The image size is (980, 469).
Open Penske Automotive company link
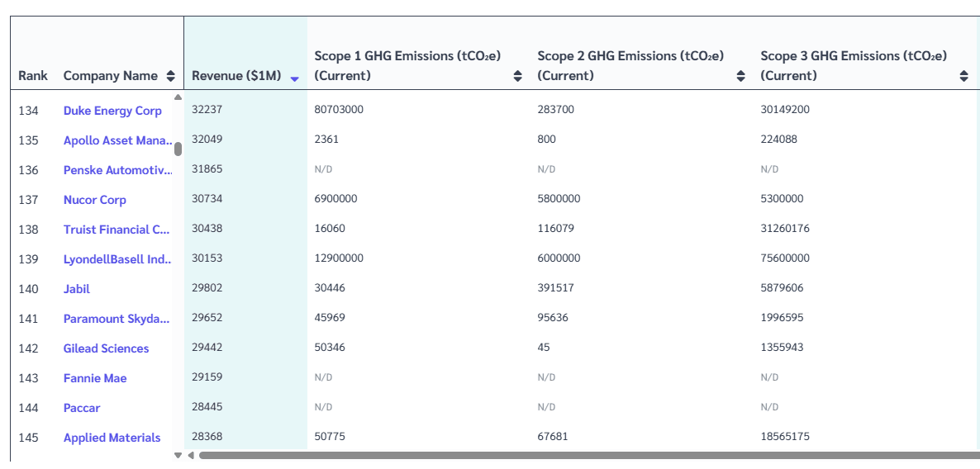(x=117, y=170)
